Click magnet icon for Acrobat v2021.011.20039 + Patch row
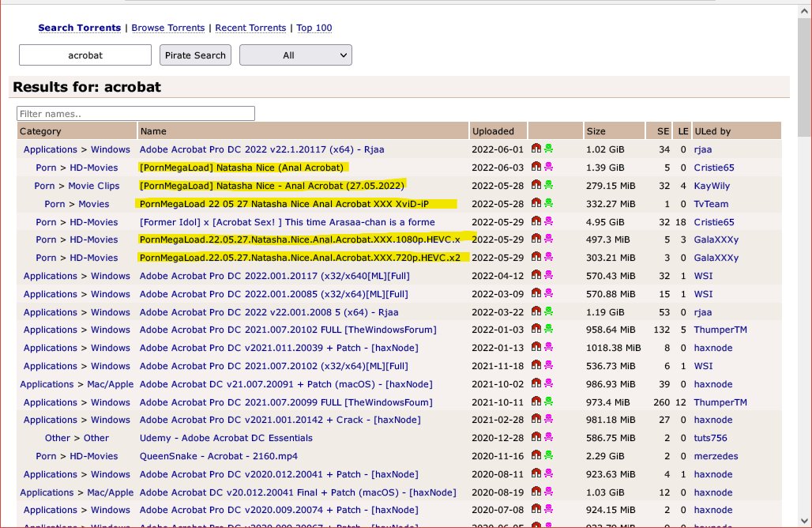Screen dimensions: 812x528 coord(536,347)
